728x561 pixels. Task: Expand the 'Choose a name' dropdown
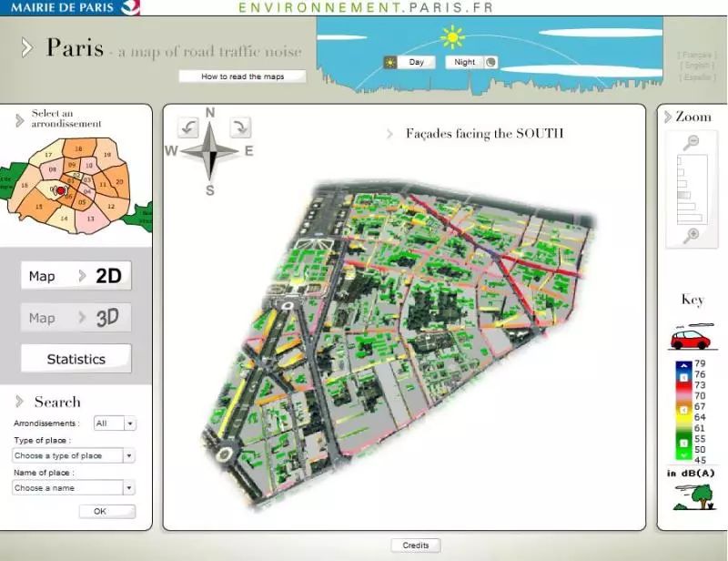click(x=75, y=488)
